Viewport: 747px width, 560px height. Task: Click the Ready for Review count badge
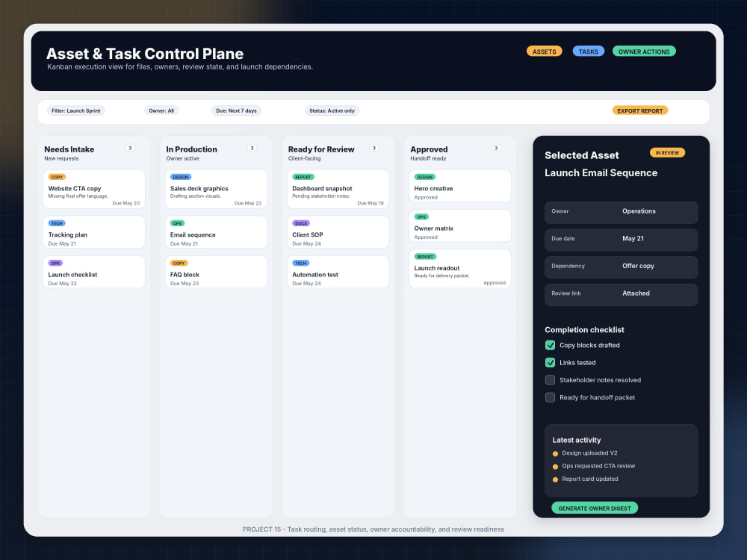pos(374,148)
